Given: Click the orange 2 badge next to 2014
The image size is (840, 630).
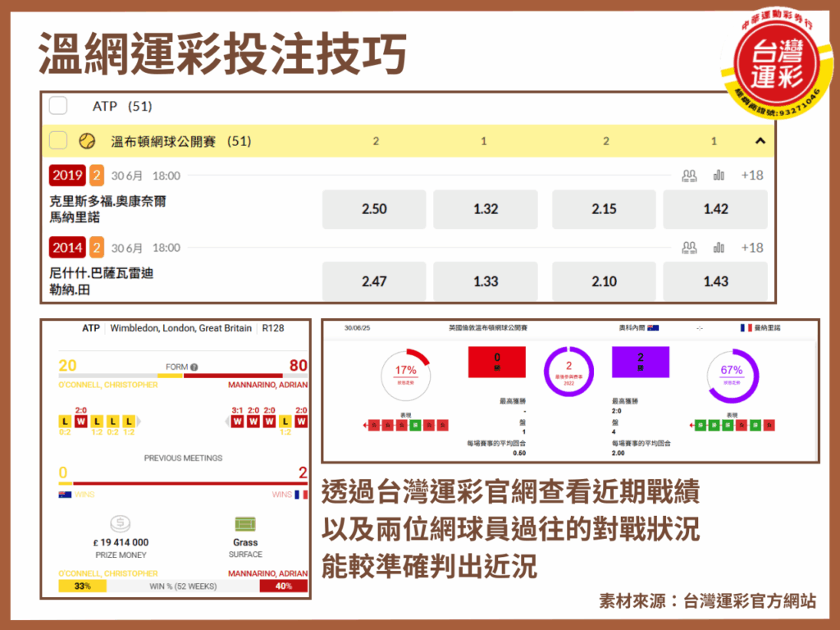Looking at the screenshot, I should [97, 248].
